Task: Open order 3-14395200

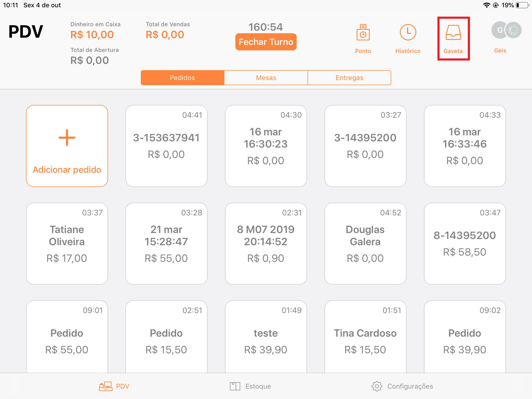Action: [x=365, y=146]
